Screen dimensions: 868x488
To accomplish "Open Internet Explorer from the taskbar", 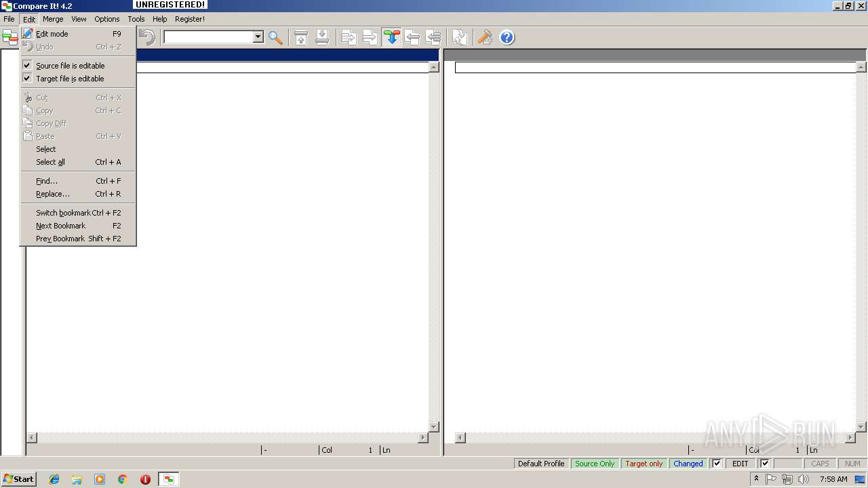I will coord(54,479).
